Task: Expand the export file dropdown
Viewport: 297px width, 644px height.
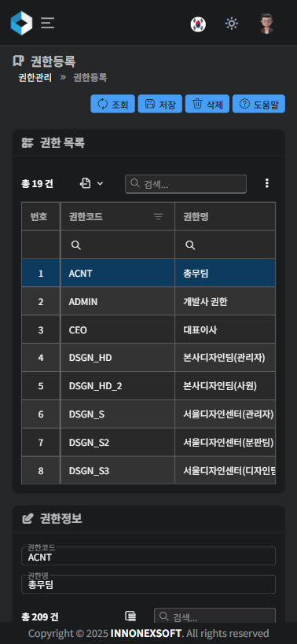Action: (91, 183)
